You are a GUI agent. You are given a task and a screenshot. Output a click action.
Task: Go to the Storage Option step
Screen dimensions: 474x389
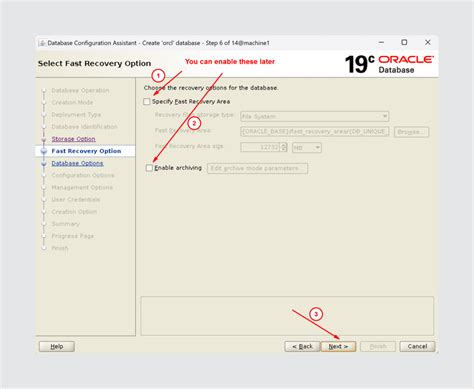73,139
